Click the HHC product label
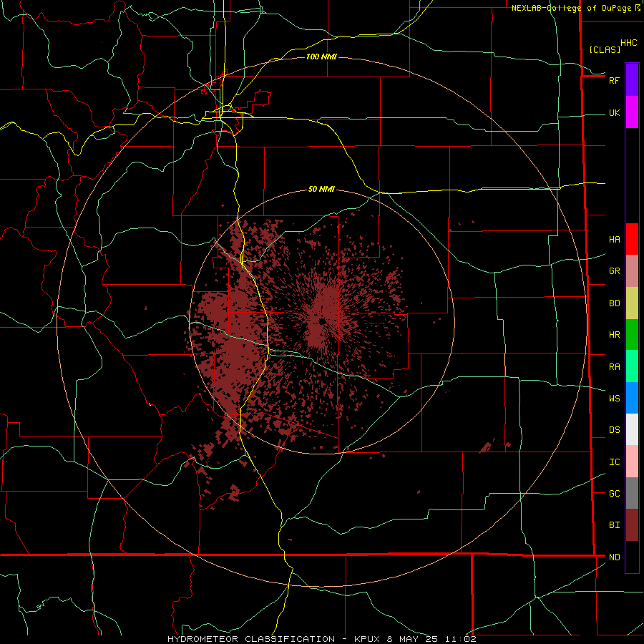644x644 pixels. pyautogui.click(x=629, y=43)
